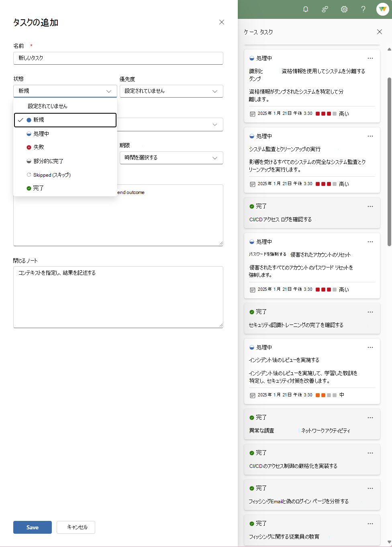
Task: Select 処理中 status option
Action: coord(65,134)
